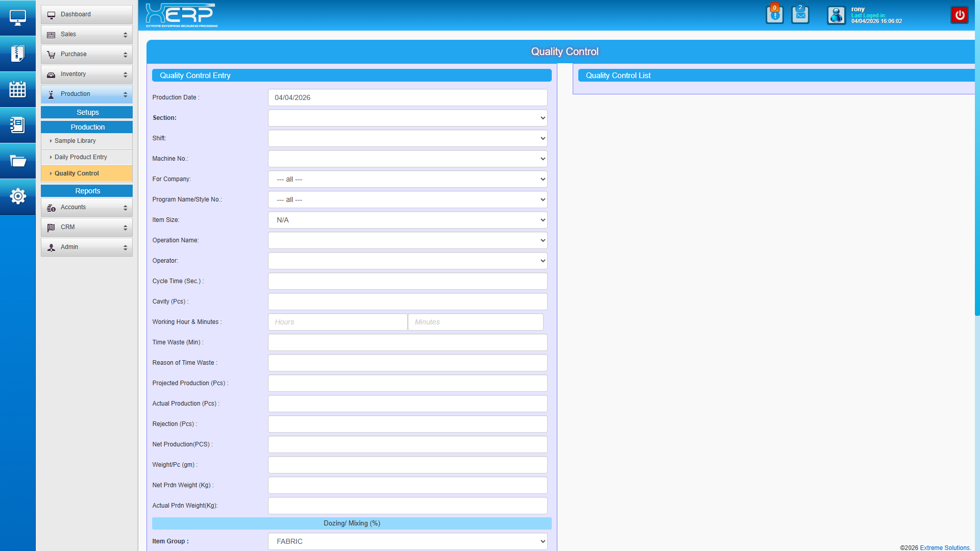Open the notifications alert icon
The height and width of the screenshot is (551, 980).
coord(774,15)
